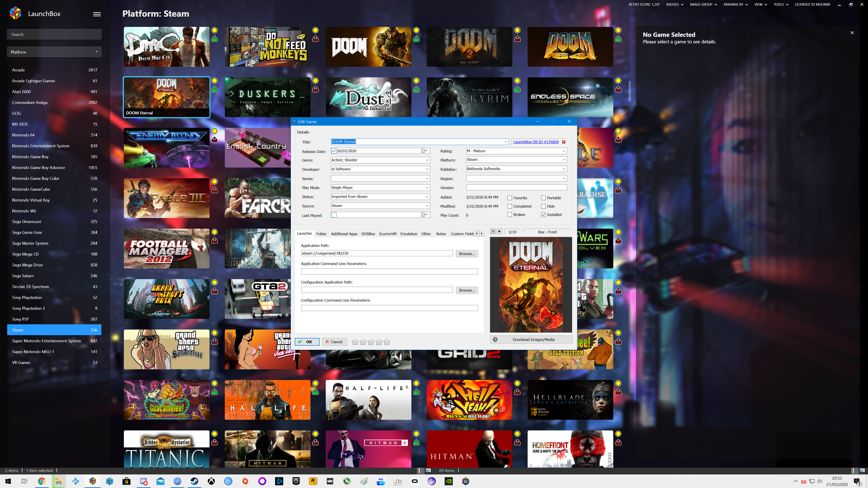Set star rating to third star
Image resolution: width=868 pixels, height=488 pixels.
[x=371, y=342]
